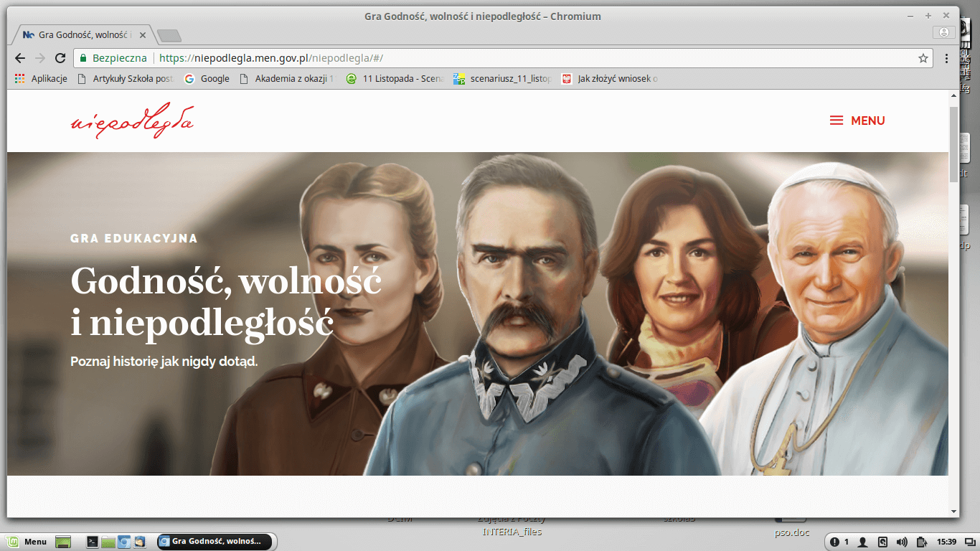
Task: Focus the address bar URL field
Action: pos(502,58)
